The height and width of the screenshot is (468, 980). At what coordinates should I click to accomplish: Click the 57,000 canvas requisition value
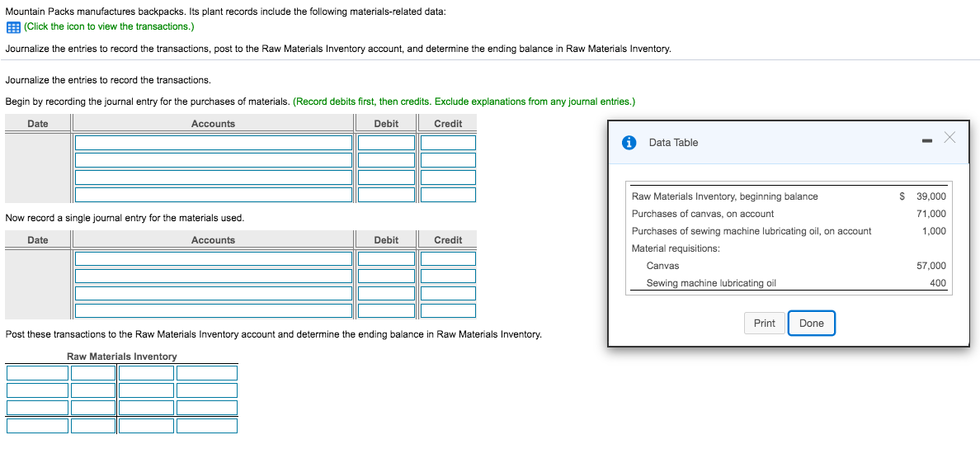[931, 265]
